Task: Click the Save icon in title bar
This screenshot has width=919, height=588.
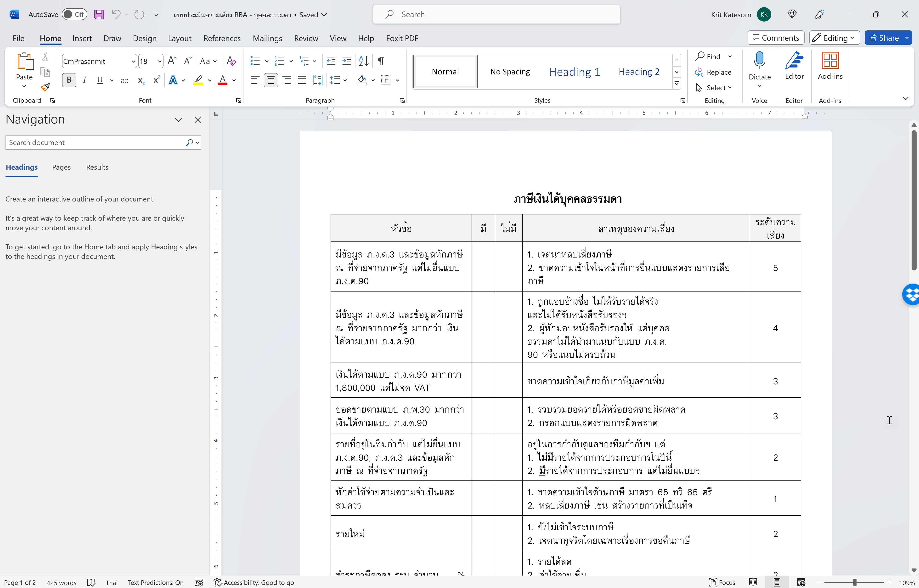Action: 99,15
